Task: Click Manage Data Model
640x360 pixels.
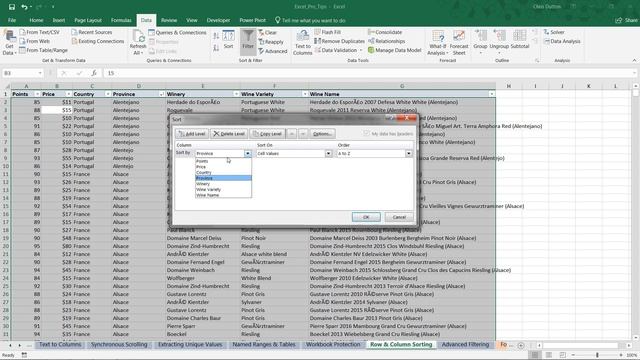Action: point(394,50)
